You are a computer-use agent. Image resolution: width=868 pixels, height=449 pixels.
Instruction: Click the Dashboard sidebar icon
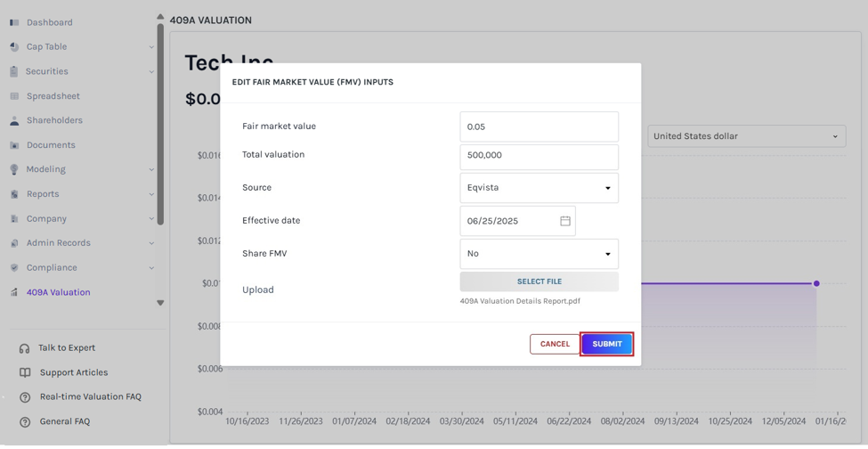(x=14, y=22)
